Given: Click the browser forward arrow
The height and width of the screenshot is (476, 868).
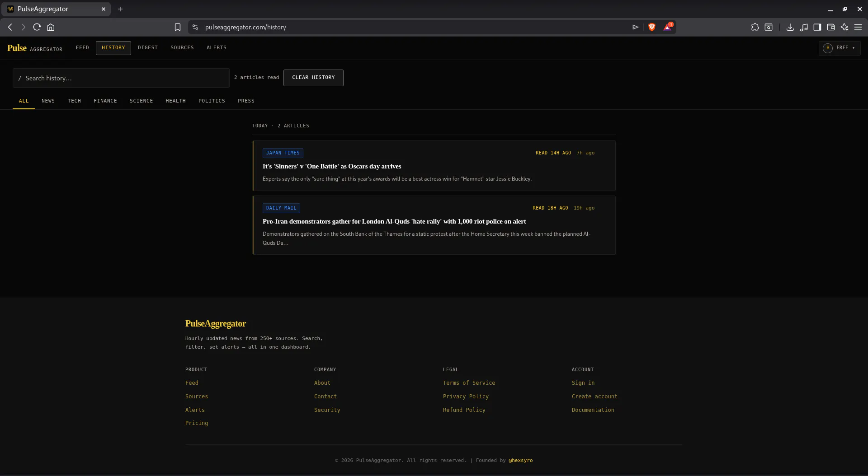Looking at the screenshot, I should tap(24, 27).
